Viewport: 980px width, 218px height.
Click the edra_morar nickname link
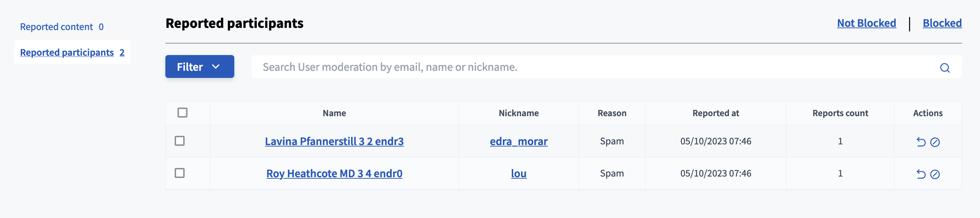(x=519, y=141)
